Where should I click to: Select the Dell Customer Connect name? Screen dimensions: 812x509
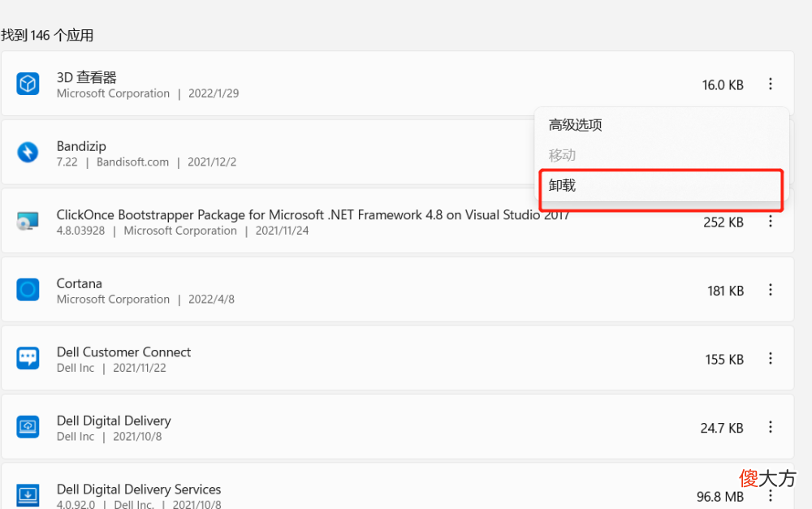[123, 352]
